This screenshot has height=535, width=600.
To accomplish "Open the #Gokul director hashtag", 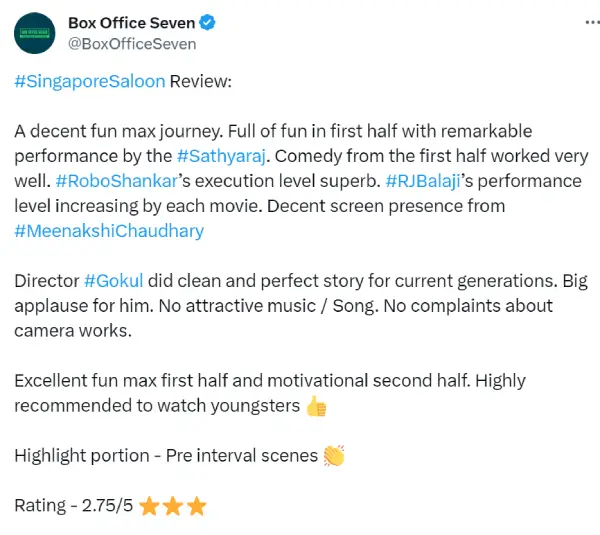I will [x=114, y=281].
